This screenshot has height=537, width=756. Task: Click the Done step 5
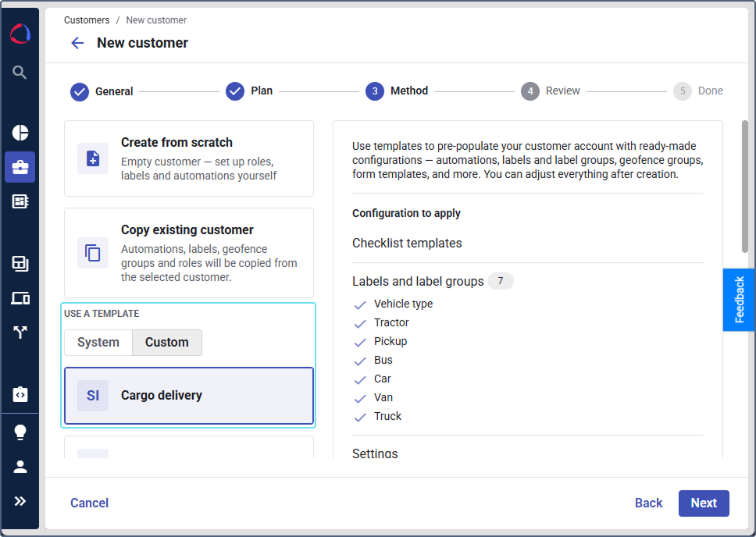pos(698,91)
